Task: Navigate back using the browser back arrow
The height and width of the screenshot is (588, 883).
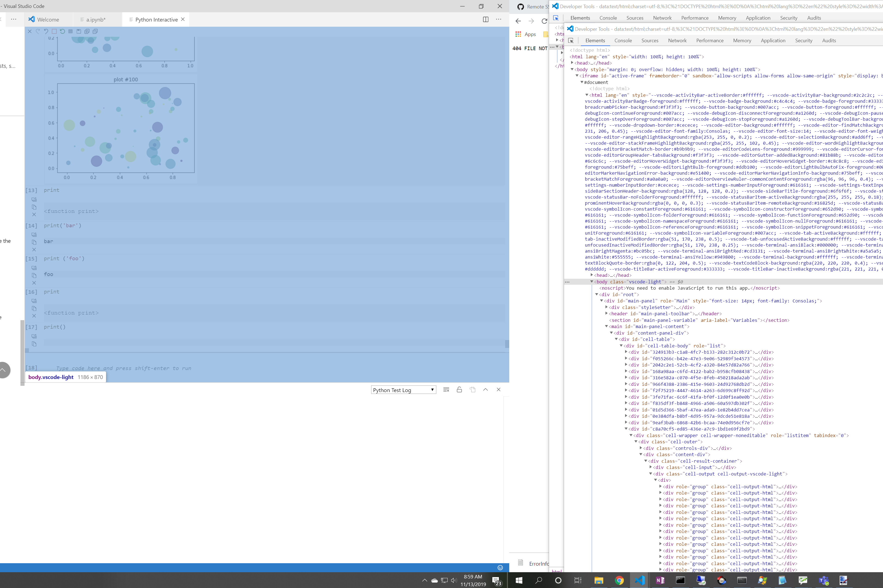Action: click(x=519, y=21)
